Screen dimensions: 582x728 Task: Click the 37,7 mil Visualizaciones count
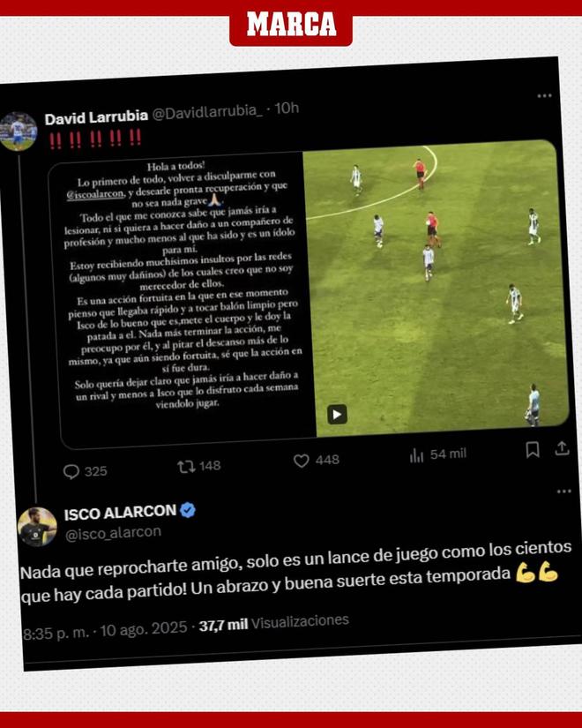point(274,623)
